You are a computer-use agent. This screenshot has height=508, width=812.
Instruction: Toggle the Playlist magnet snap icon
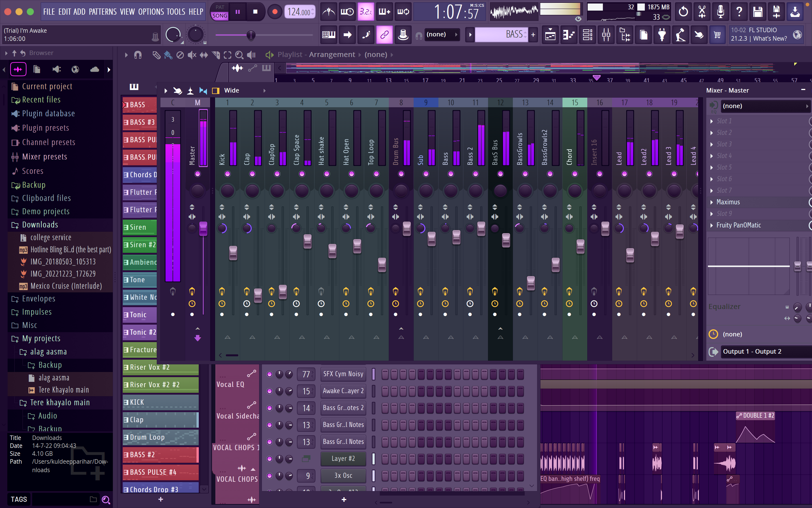pos(138,55)
